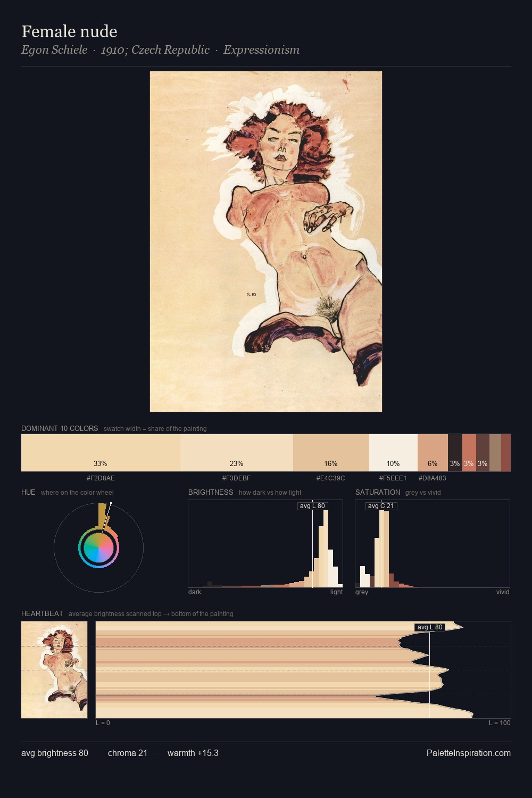Click the 'BRIGHTNESS' section heading

[211, 492]
